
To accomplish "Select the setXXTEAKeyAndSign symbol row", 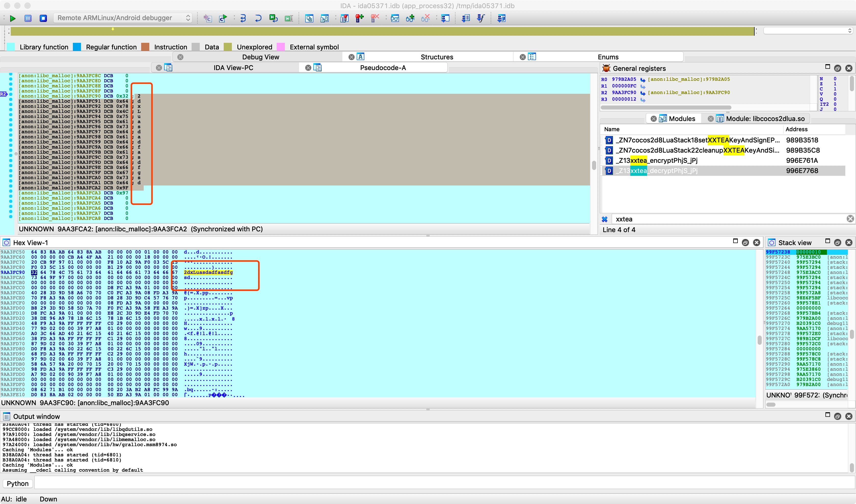I will [724, 140].
